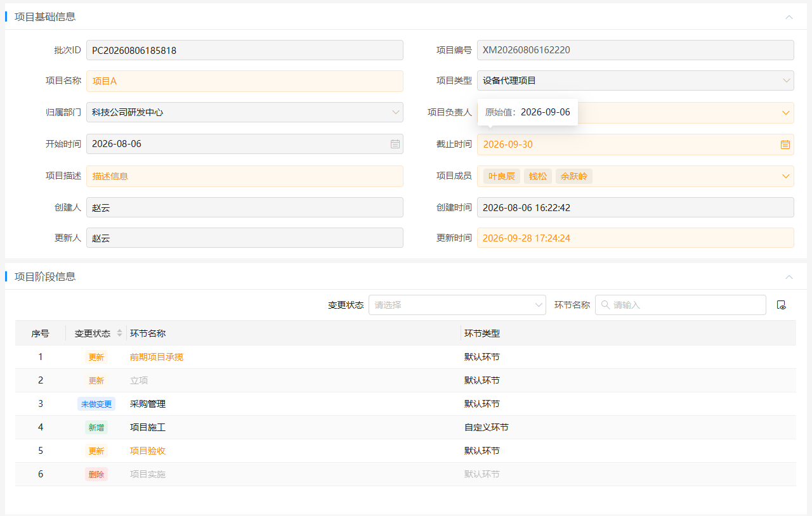Select member tag 叶良辰
This screenshot has width=812, height=516.
point(502,176)
